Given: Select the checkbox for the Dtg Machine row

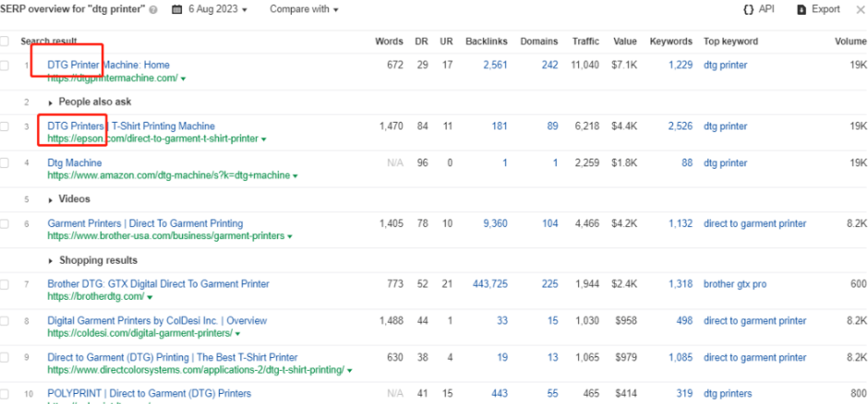Looking at the screenshot, I should (x=6, y=163).
